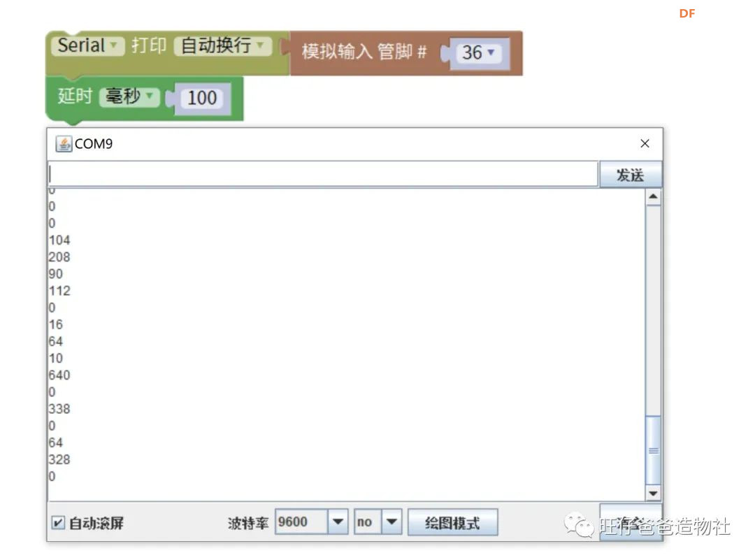Click the value 104 in serial output
Viewport: 755px width, 560px height.
pyautogui.click(x=59, y=240)
